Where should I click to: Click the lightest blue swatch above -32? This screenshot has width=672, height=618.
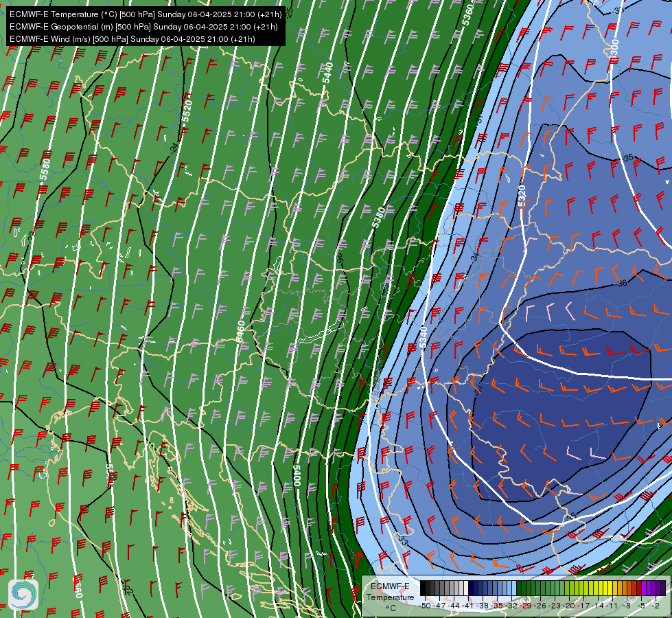point(514,588)
